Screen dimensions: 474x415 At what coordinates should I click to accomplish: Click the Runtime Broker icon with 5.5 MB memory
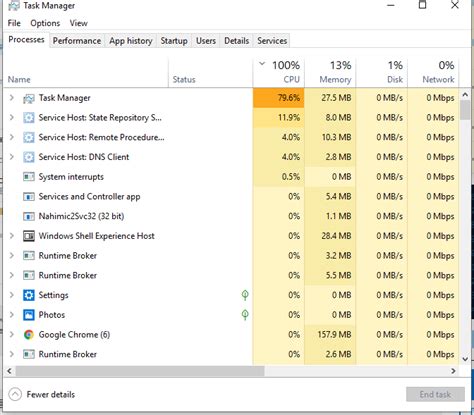29,275
